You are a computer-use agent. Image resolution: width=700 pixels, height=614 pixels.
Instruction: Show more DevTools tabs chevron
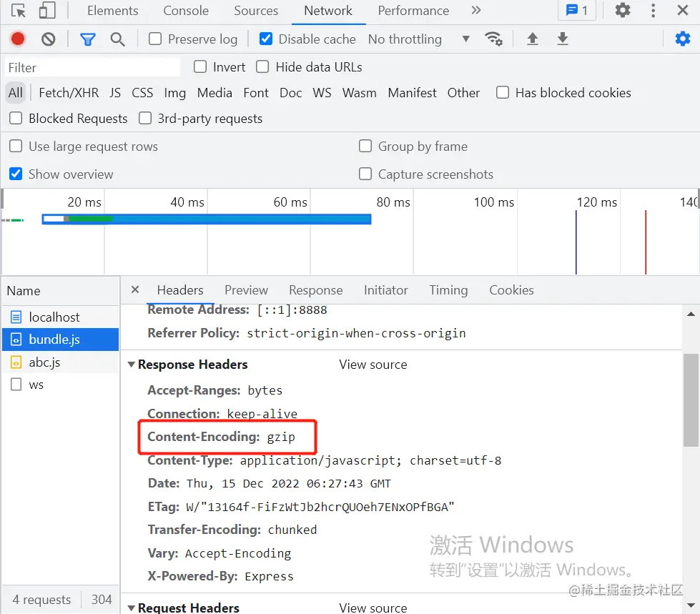point(476,10)
